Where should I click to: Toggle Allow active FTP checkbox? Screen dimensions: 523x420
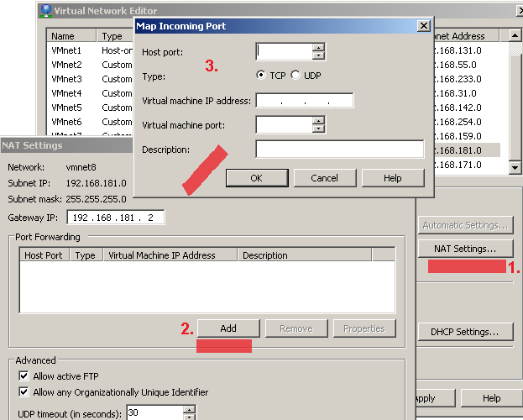click(24, 376)
